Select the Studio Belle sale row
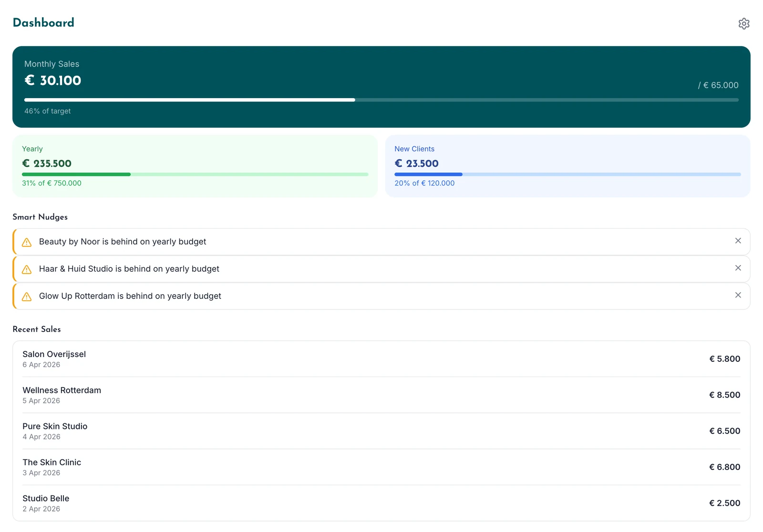 point(381,503)
